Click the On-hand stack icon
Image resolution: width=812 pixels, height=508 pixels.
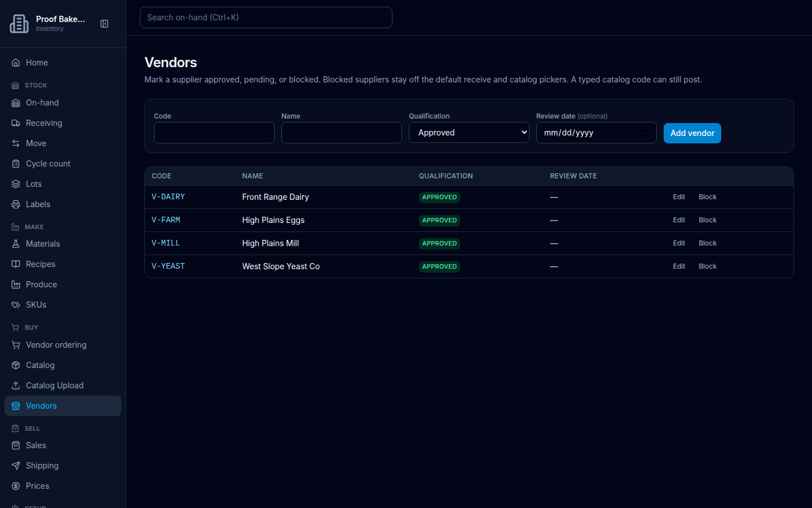coord(16,103)
